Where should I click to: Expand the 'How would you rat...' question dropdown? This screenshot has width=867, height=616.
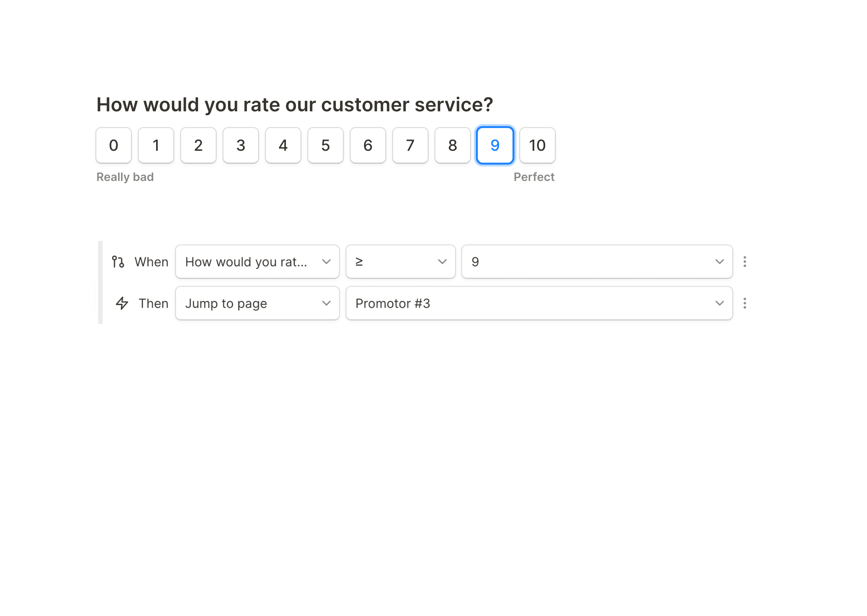pos(257,262)
